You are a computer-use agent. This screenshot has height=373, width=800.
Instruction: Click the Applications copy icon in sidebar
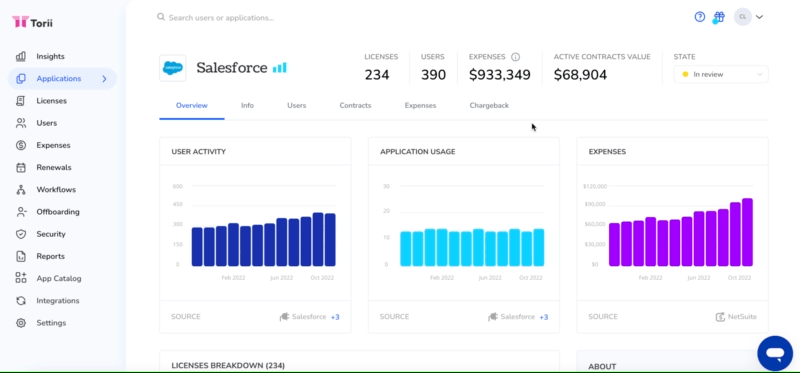[x=20, y=79]
